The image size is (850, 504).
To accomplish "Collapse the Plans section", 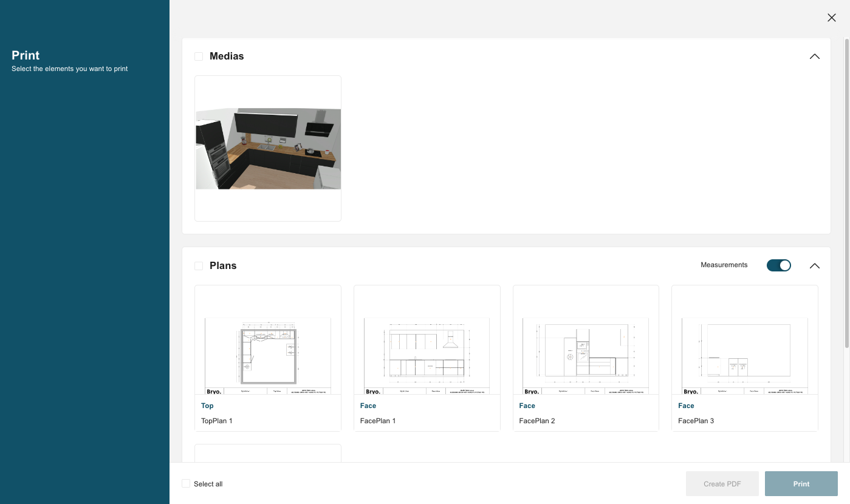I will click(x=814, y=265).
